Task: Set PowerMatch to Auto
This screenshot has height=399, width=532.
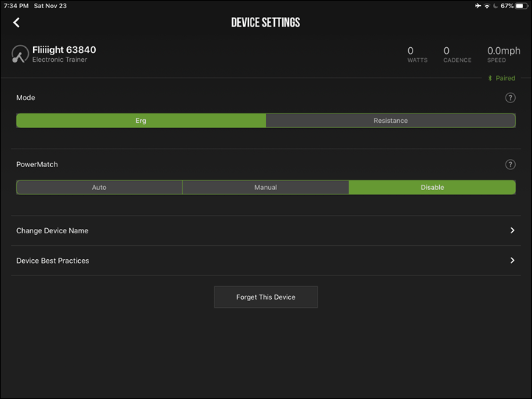Action: tap(99, 188)
